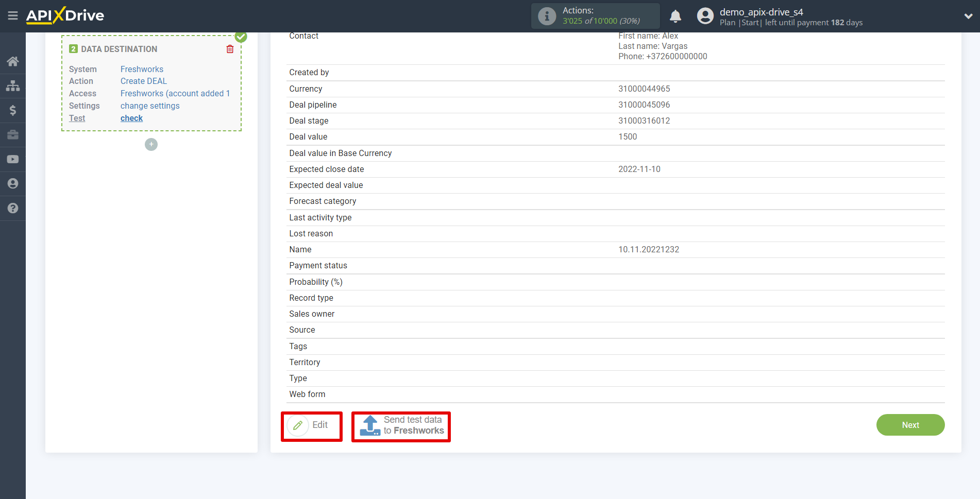
Task: Open the hamburger menu
Action: click(x=13, y=15)
